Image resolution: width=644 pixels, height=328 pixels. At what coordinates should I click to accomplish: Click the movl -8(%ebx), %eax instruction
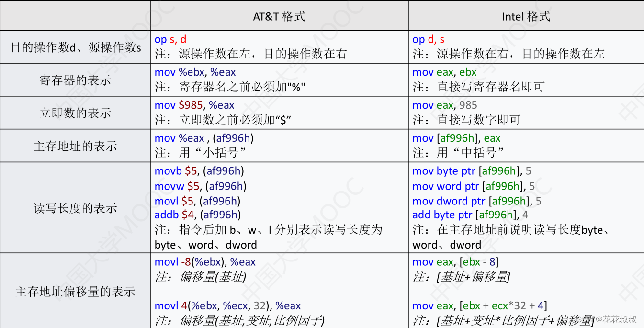point(205,262)
